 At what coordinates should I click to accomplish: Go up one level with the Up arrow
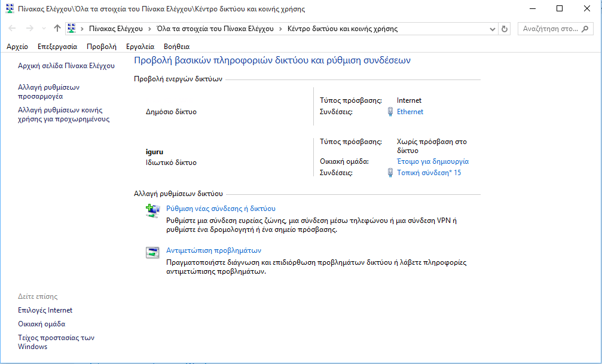coord(57,29)
